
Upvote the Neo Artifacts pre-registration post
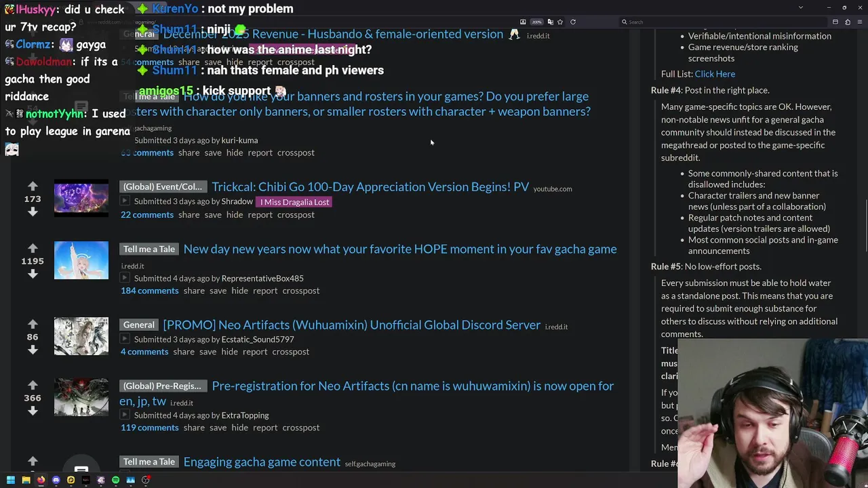point(33,385)
